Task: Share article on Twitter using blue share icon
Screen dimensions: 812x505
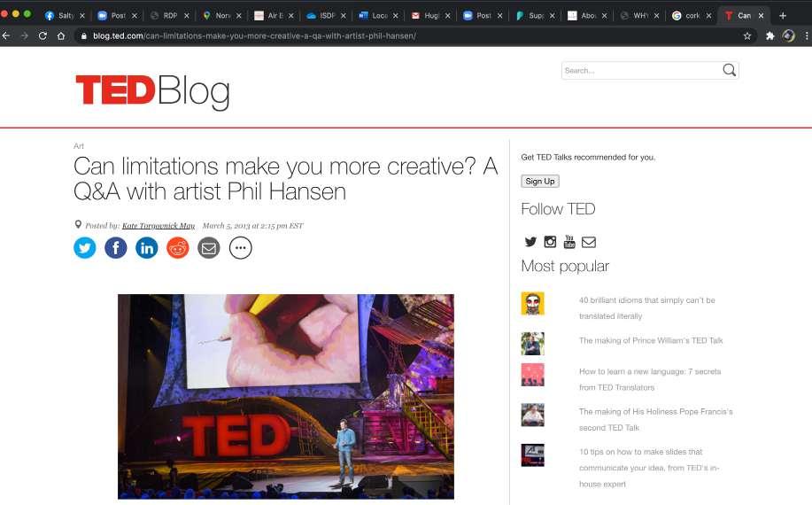Action: [x=84, y=248]
